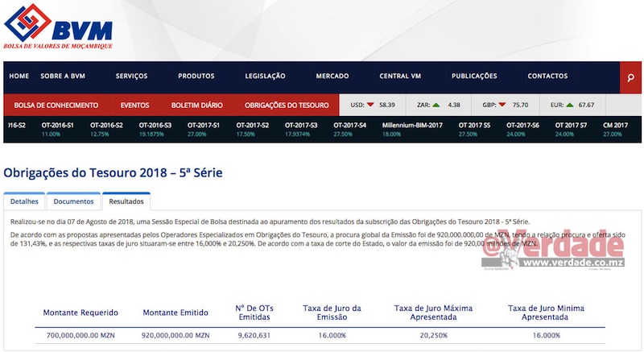This screenshot has height=352, width=644.
Task: Switch to the Documentos tab
Action: pos(73,202)
